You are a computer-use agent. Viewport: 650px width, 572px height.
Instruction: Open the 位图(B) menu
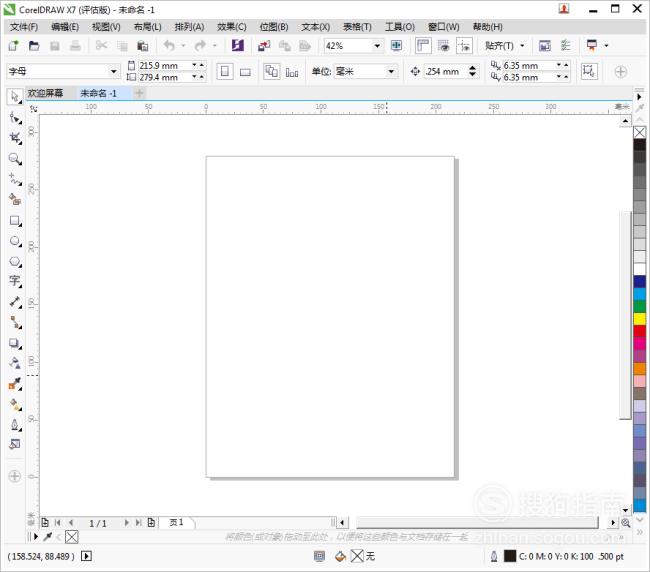(274, 27)
